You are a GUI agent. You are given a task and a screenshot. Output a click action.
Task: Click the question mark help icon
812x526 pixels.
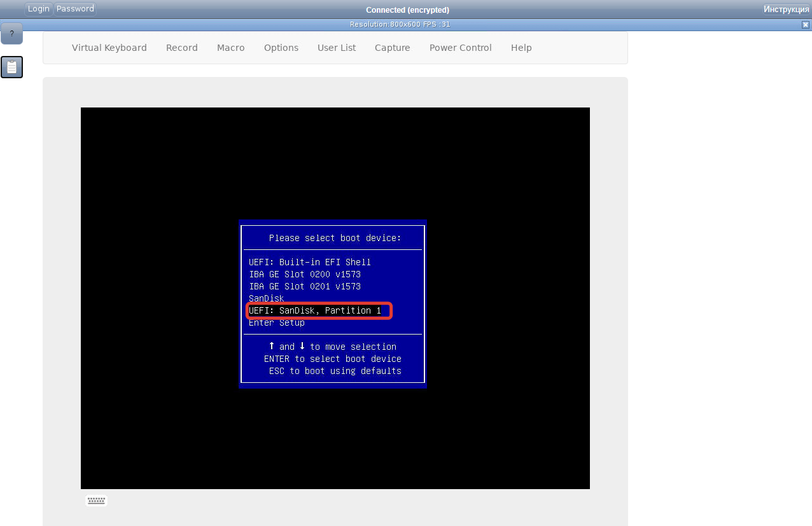point(11,33)
